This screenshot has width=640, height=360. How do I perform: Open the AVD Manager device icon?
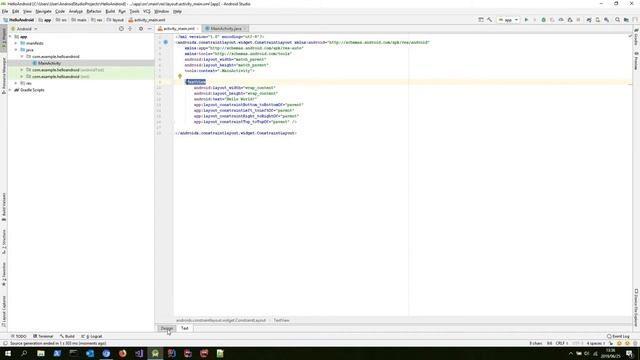tap(598, 20)
